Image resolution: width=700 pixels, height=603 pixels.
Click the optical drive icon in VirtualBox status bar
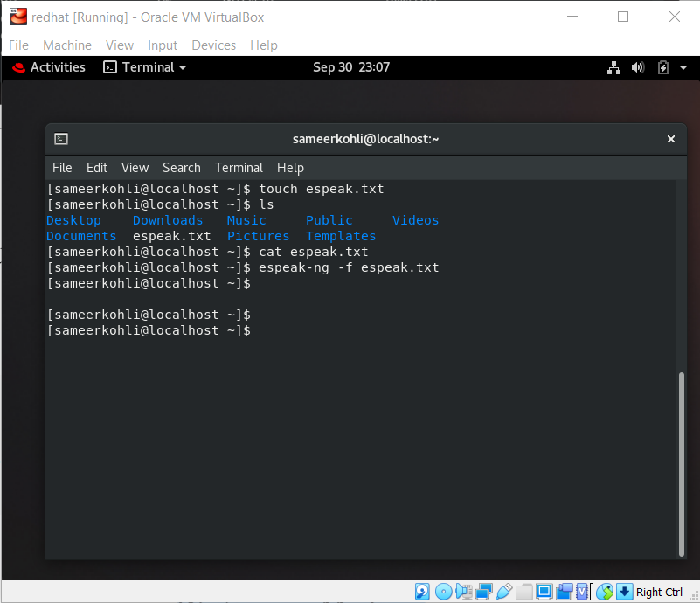443,592
